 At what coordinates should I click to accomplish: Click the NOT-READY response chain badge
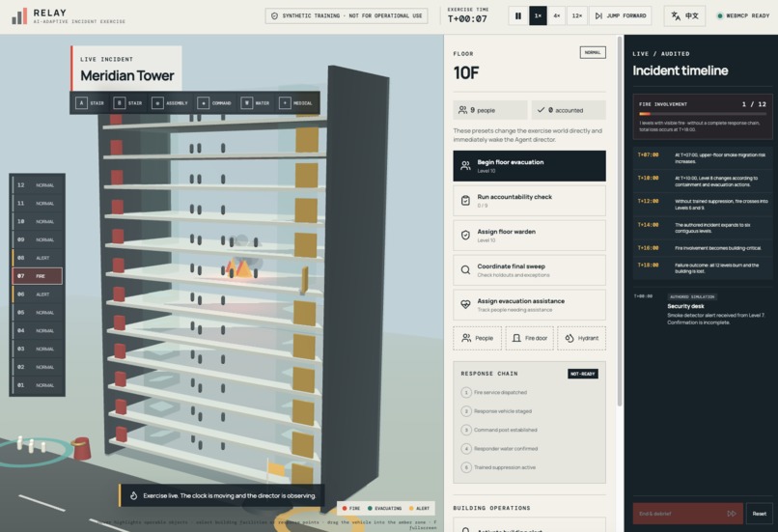click(x=582, y=374)
